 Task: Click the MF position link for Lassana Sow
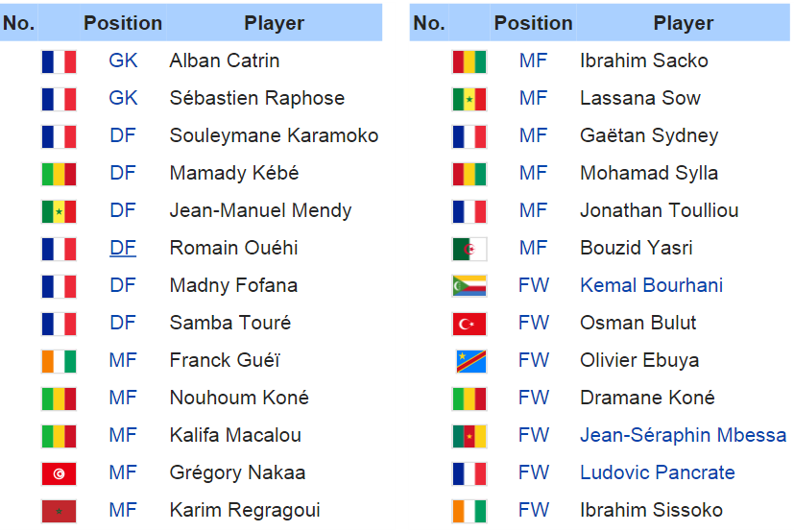pyautogui.click(x=534, y=98)
